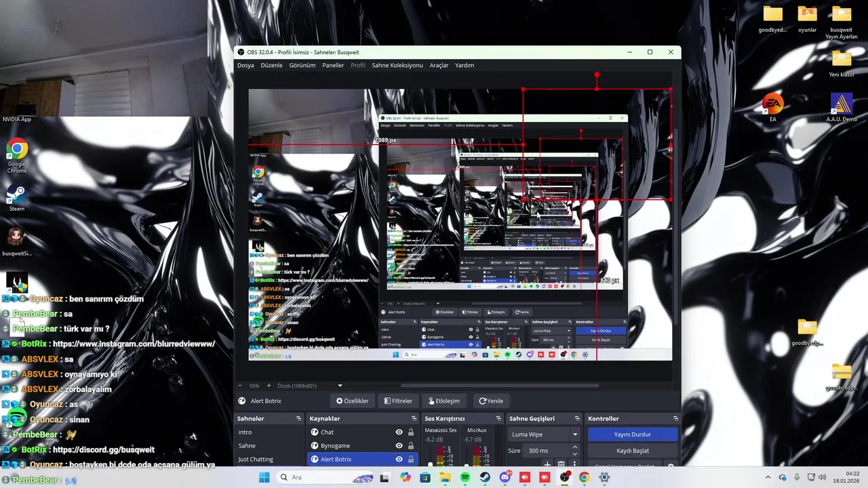Start recording with Kaydı Başlat
The height and width of the screenshot is (488, 868).
(x=632, y=451)
